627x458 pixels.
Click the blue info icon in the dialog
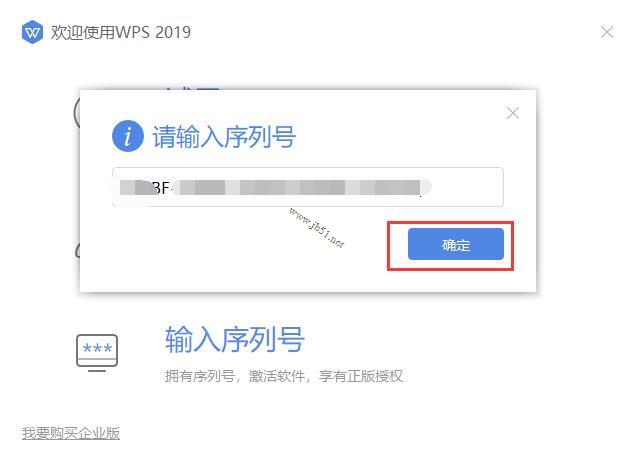128,136
